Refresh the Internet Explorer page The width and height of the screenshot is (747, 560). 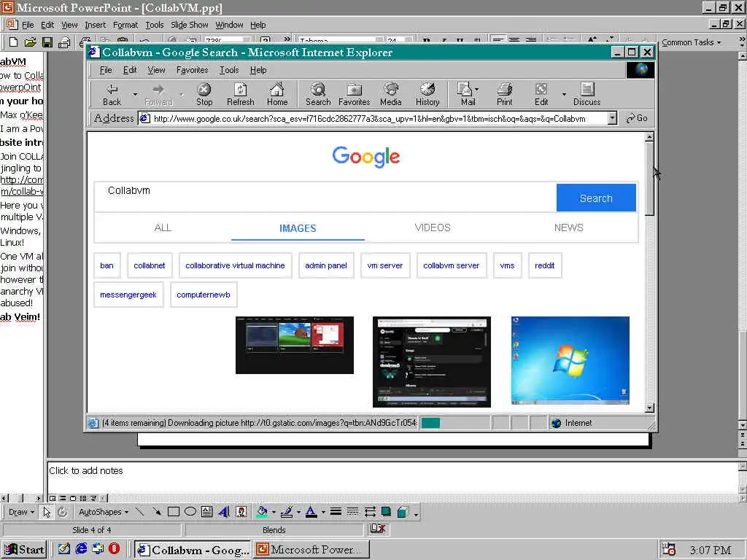point(240,94)
